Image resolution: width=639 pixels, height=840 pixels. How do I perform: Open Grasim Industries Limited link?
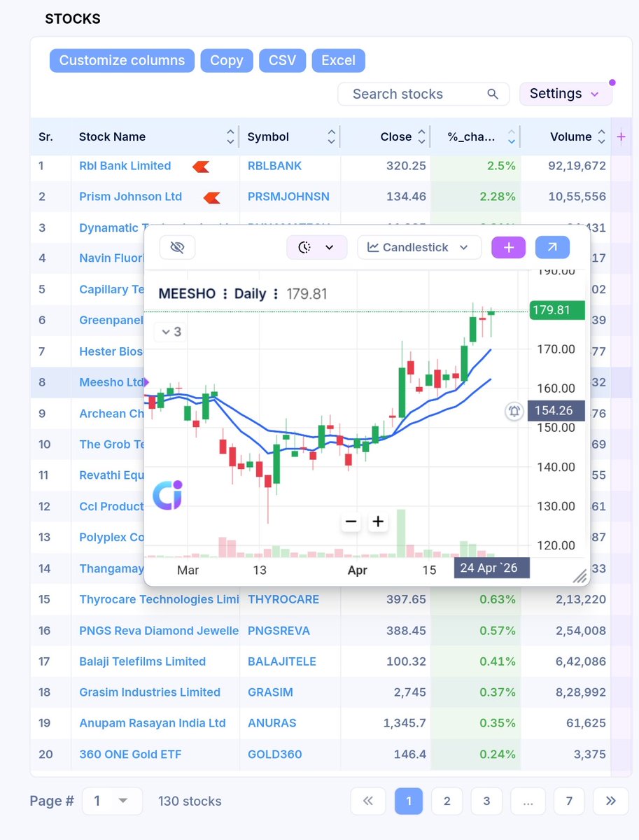click(x=150, y=692)
